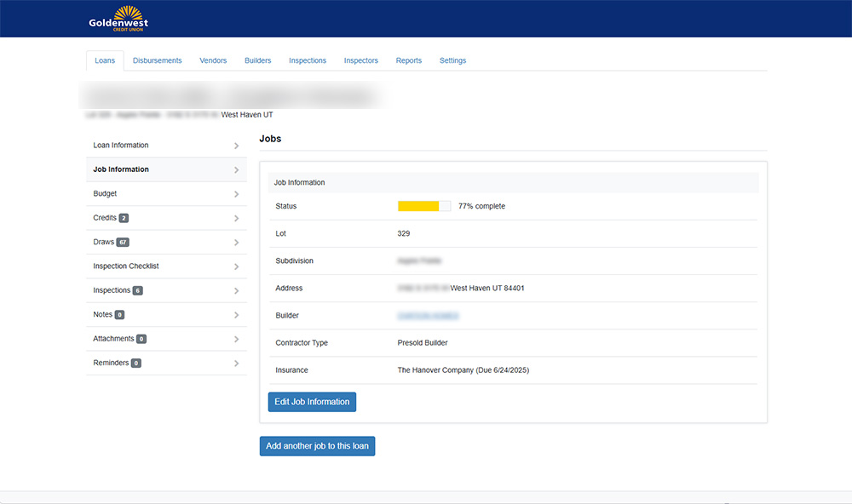Screen dimensions: 852x504
Task: Click Add another job to this loan
Action: (317, 446)
